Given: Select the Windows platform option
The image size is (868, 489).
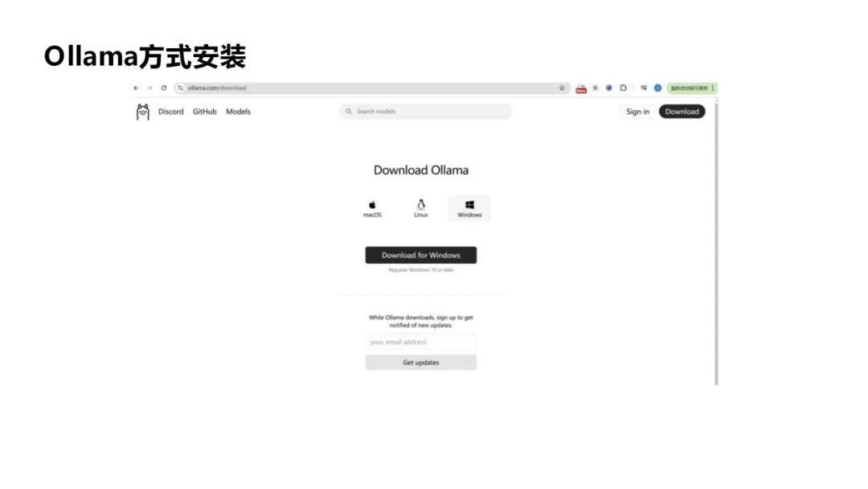Looking at the screenshot, I should [x=469, y=209].
